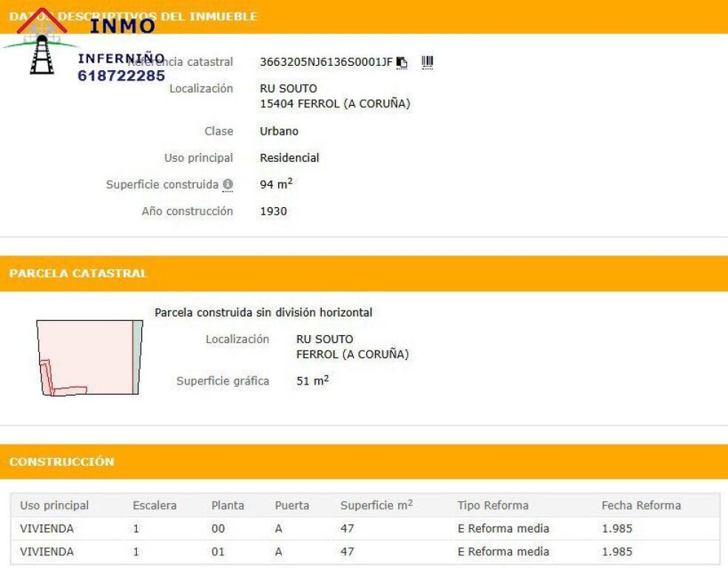Click the 'Clase' label
Viewport: 728px width, 568px height.
(219, 132)
